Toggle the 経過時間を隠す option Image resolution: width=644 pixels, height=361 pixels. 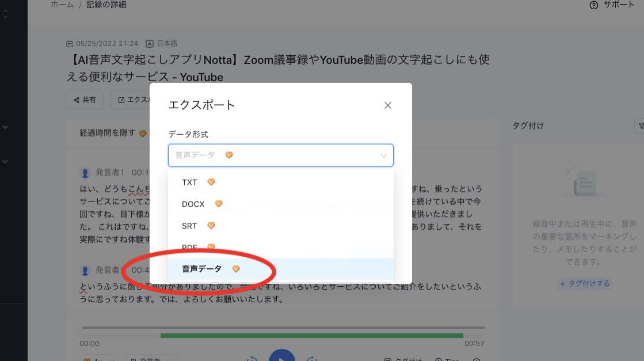(x=107, y=132)
